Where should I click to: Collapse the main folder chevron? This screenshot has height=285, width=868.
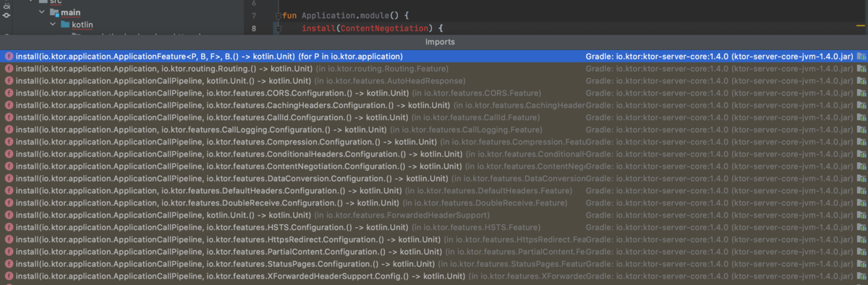42,12
